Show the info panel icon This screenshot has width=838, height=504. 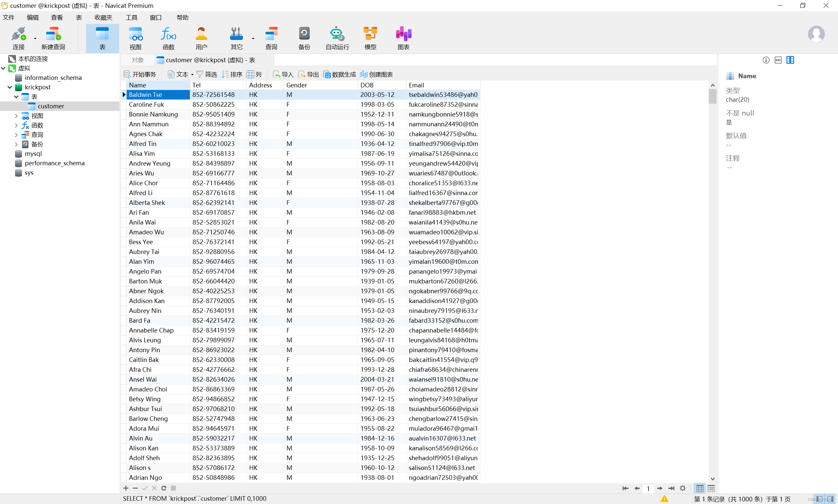766,60
